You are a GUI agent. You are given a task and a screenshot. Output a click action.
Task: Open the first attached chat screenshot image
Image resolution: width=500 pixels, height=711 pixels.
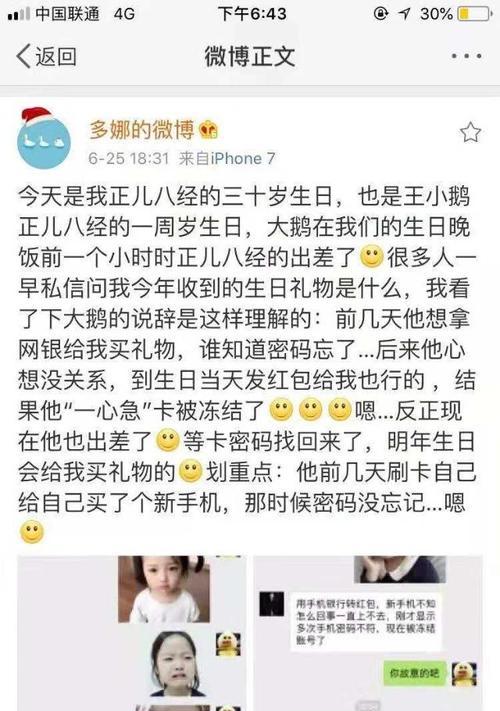(132, 633)
